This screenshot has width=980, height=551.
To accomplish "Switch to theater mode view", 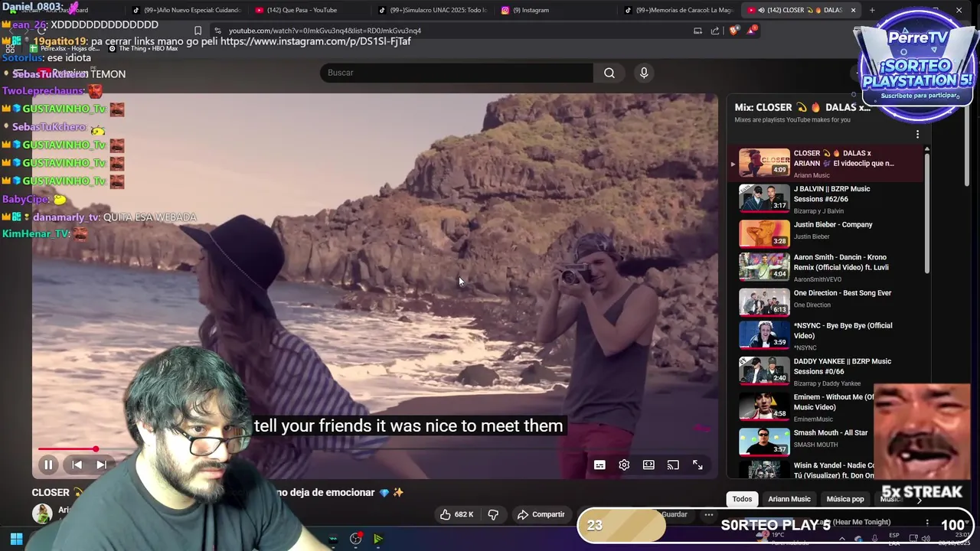I will (x=648, y=465).
